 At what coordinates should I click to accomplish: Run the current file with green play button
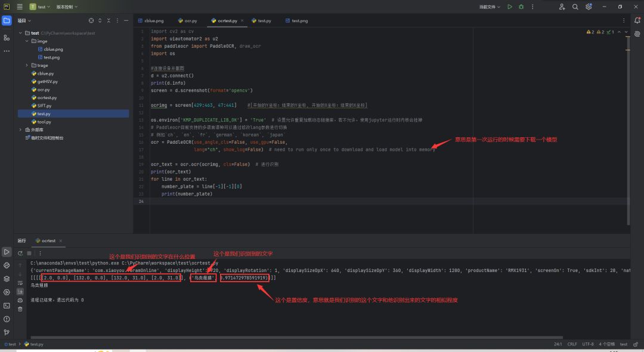(x=509, y=7)
